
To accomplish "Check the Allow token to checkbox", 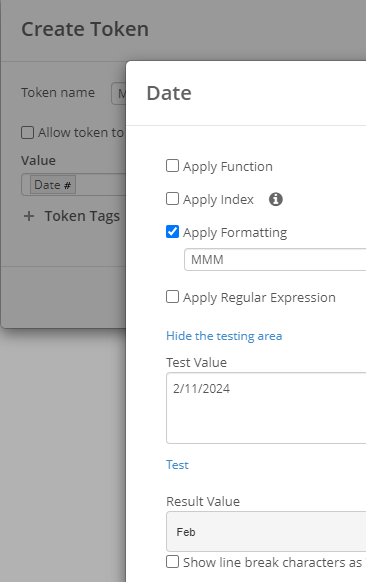I will click(27, 133).
